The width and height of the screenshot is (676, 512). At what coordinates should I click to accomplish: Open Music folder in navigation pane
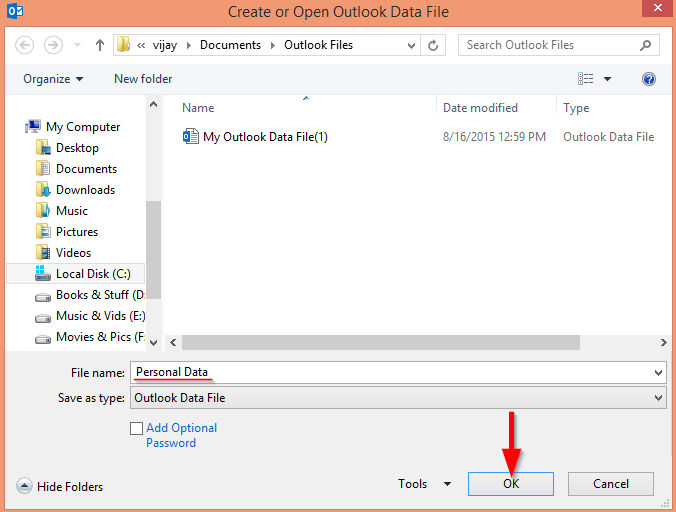pyautogui.click(x=72, y=211)
